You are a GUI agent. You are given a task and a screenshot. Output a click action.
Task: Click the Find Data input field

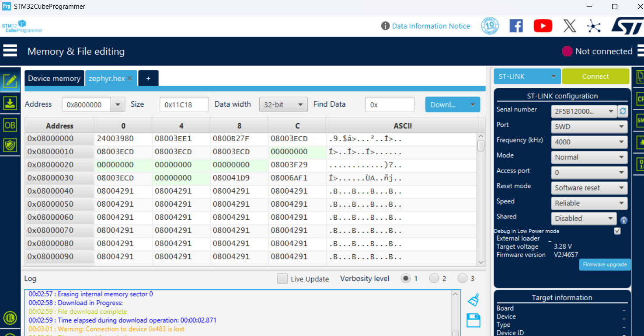390,105
